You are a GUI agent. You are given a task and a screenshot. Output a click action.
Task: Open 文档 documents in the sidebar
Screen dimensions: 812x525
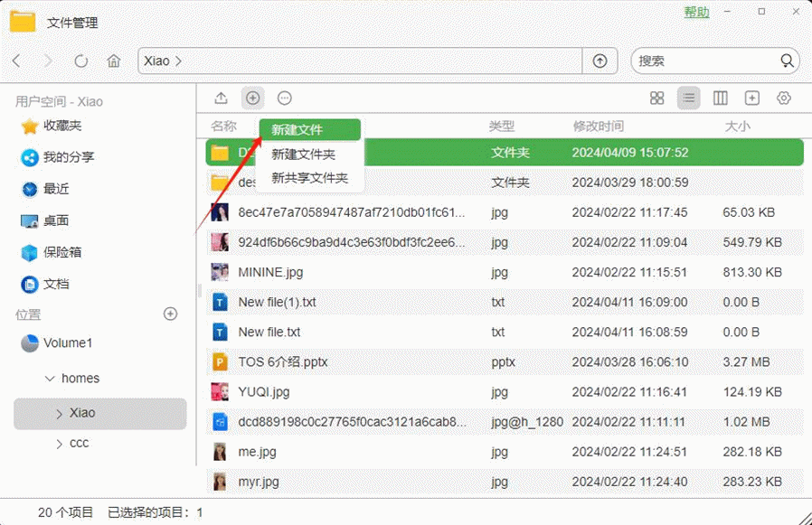coord(45,285)
